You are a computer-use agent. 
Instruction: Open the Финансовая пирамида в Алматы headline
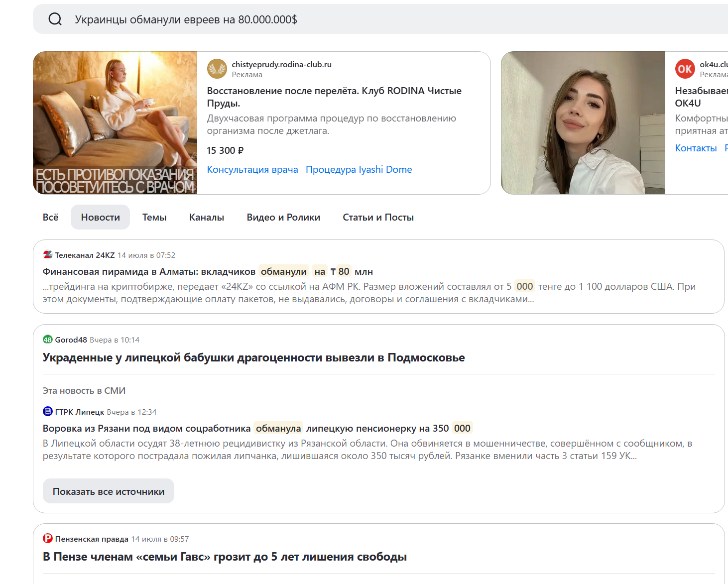[x=208, y=271]
